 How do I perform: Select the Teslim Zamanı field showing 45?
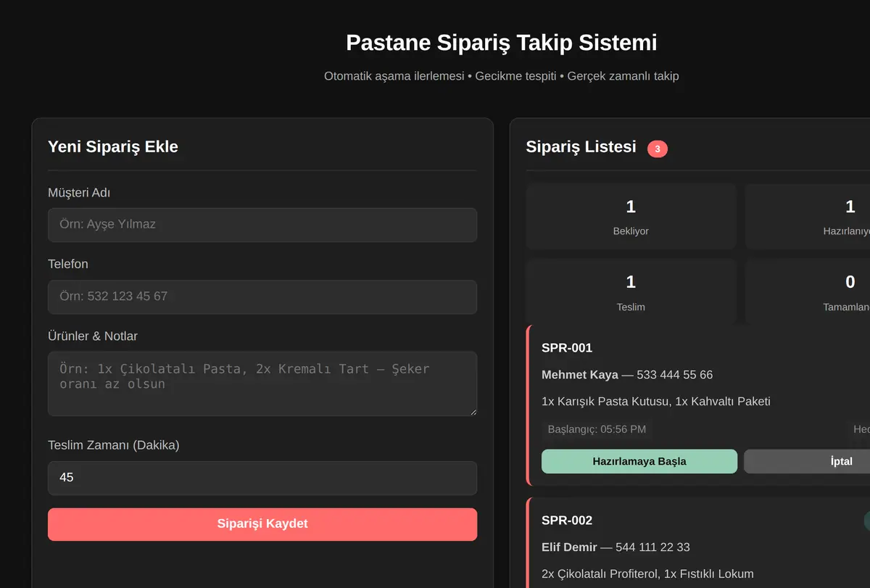pos(262,478)
